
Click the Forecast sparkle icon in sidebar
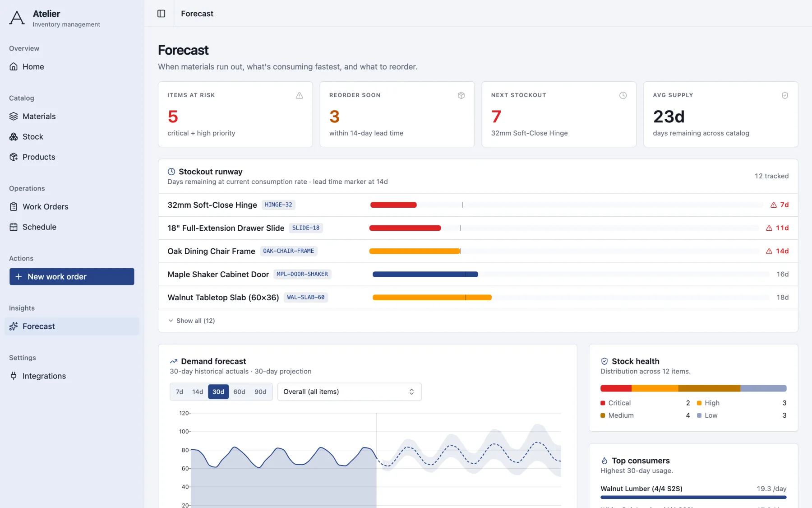(14, 326)
